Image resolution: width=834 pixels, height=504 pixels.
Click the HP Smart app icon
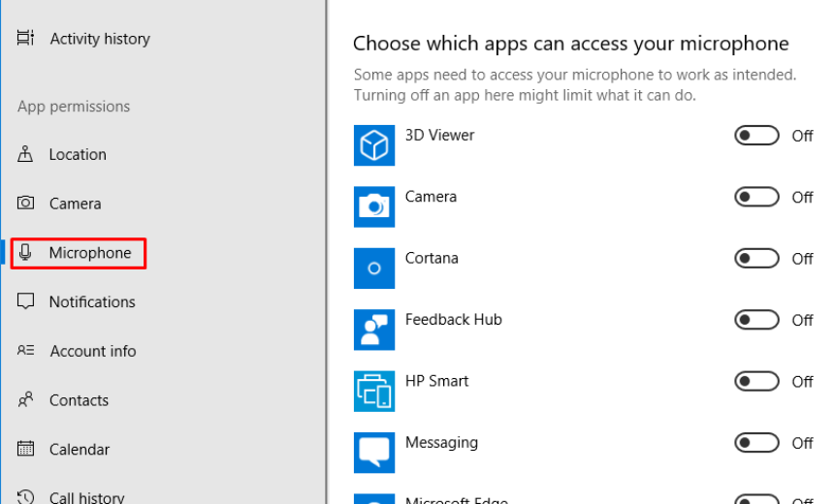[374, 391]
